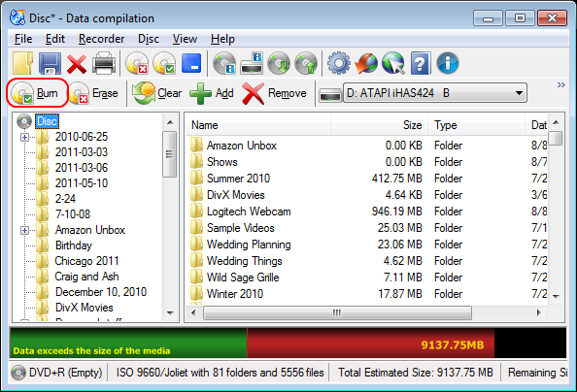Select Wedding Planning in file list
Image resolution: width=577 pixels, height=392 pixels.
[x=249, y=245]
